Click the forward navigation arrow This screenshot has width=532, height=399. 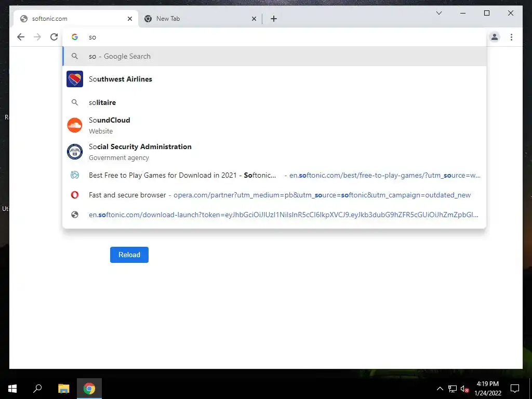point(37,37)
